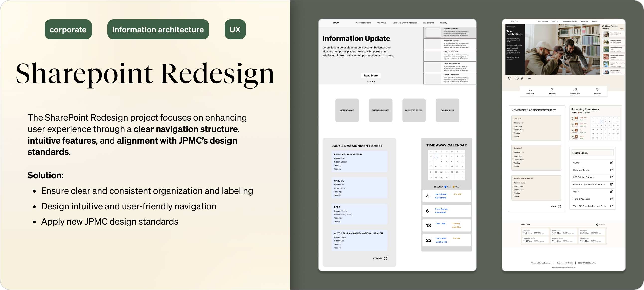Screen dimensions: 644x290
Task: Select the Business Chats tile
Action: 380,110
